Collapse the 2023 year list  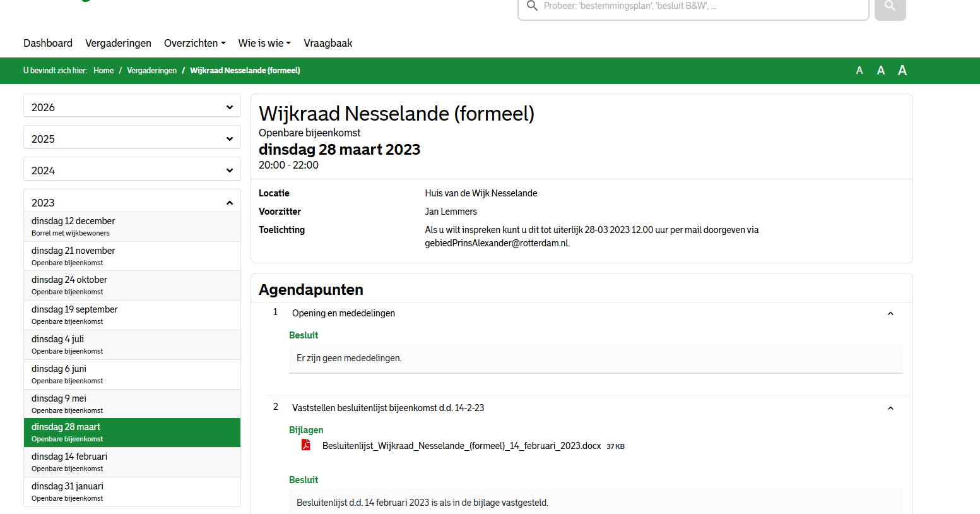(x=132, y=201)
